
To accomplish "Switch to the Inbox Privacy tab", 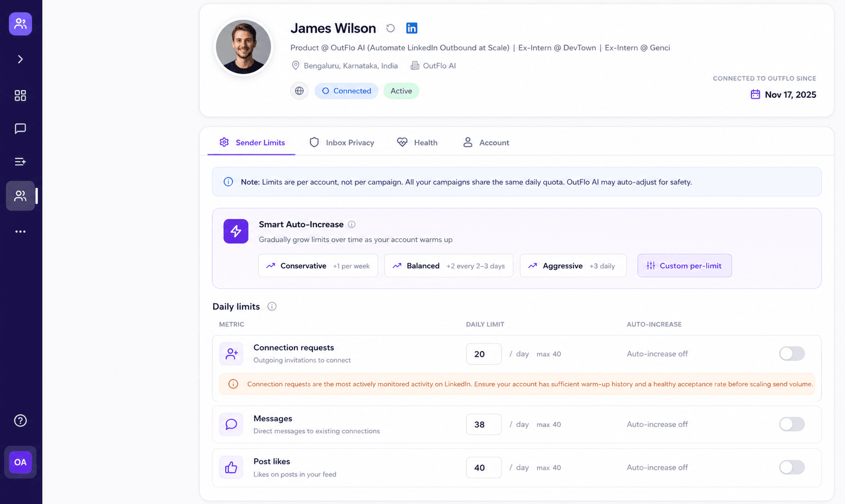I will [342, 143].
